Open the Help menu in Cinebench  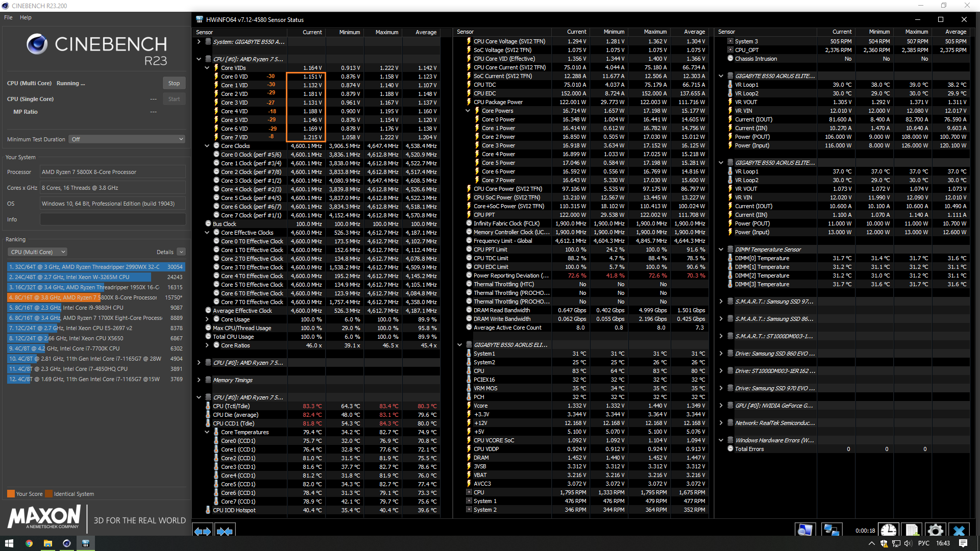[x=26, y=17]
